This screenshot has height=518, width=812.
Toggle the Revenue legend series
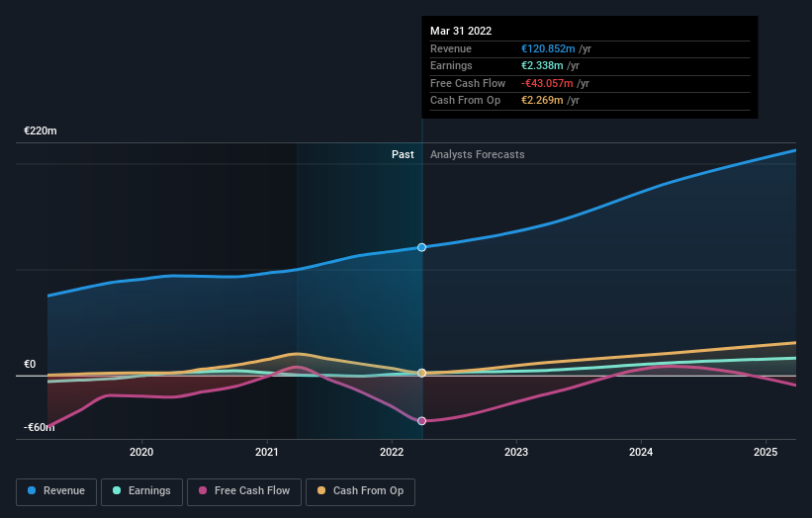click(56, 491)
